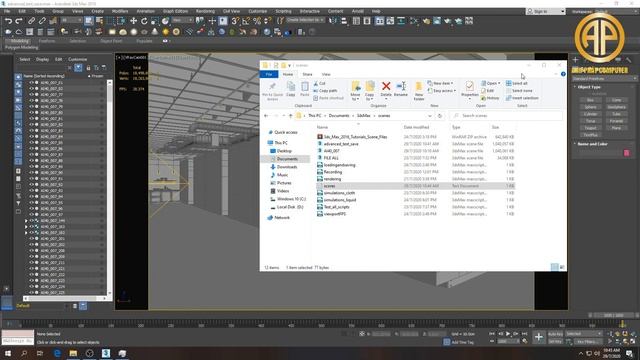Toggle the Percent Snap button
Viewport: 640px width, 360px height.
(257, 21)
